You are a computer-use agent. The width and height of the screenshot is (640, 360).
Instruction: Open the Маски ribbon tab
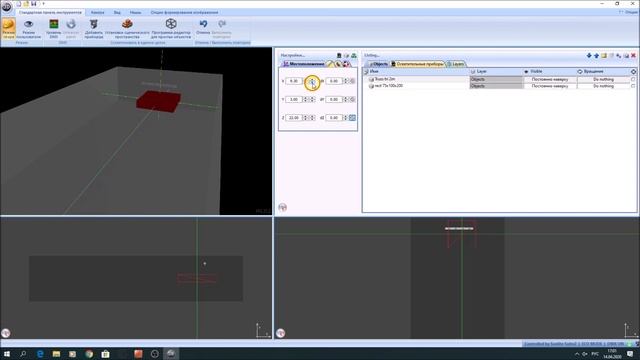tap(136, 13)
